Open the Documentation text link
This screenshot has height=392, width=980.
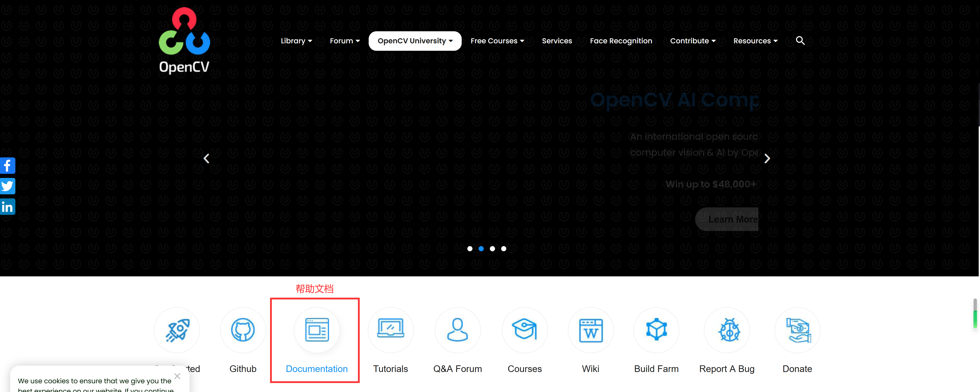tap(316, 368)
